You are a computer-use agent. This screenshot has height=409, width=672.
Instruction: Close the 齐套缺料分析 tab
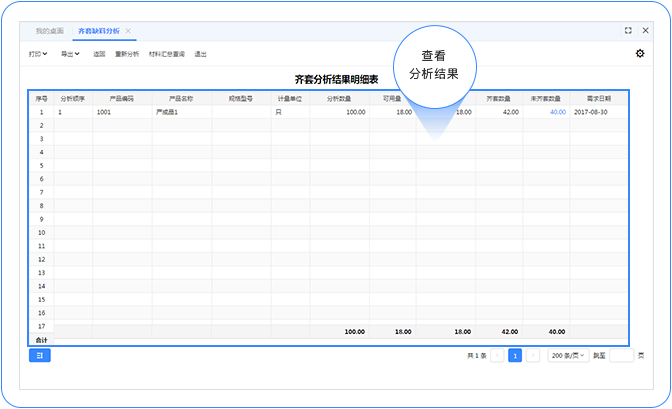pos(128,32)
